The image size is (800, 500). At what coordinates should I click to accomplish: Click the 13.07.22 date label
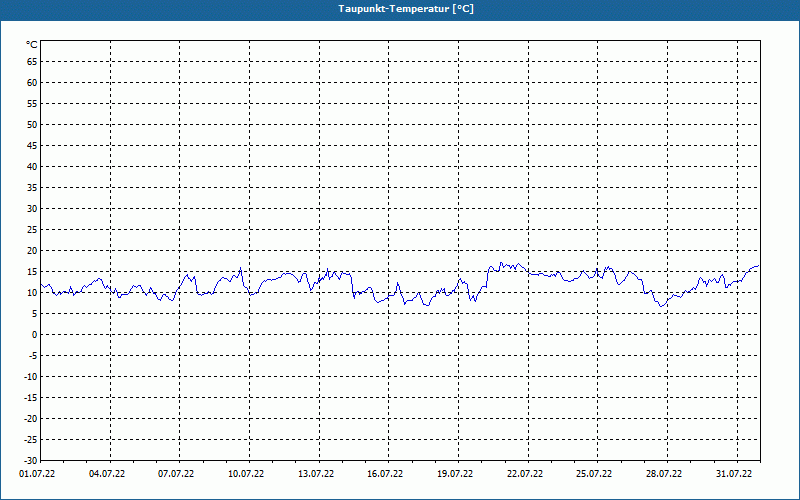point(316,474)
